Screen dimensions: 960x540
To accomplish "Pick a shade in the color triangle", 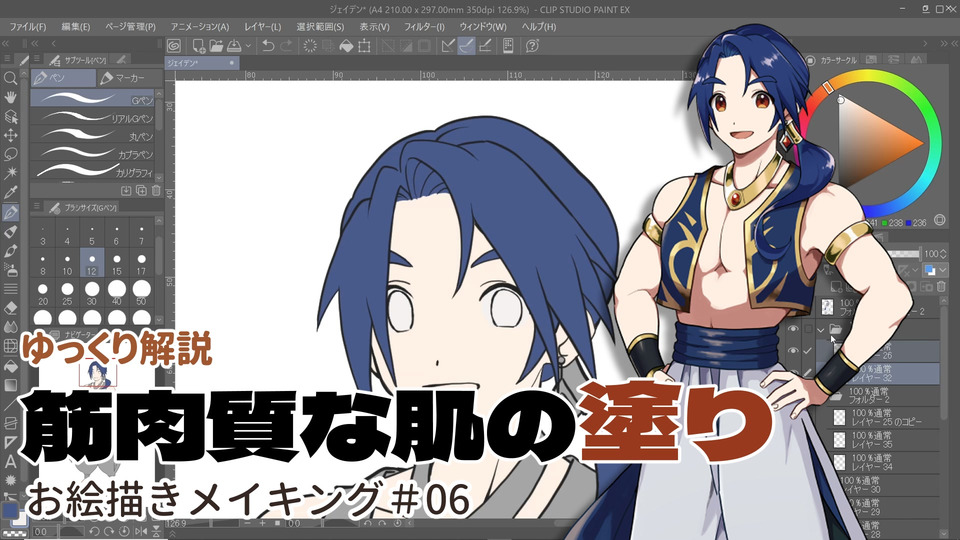I will click(x=876, y=144).
